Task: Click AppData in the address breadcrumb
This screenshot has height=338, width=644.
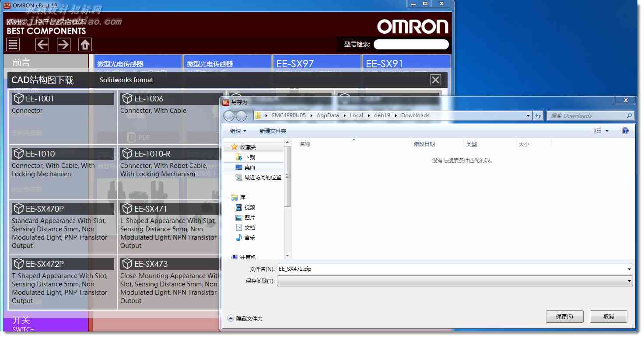Action: 328,115
